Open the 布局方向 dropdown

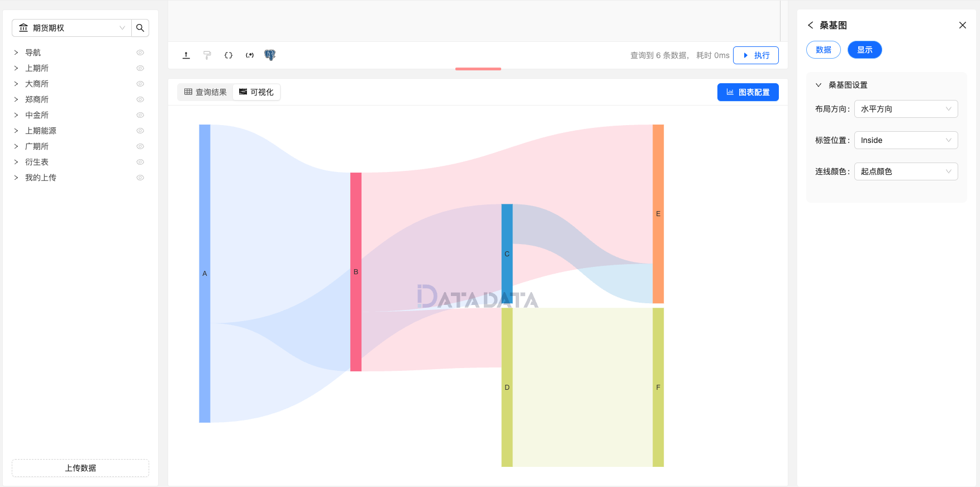pyautogui.click(x=906, y=109)
